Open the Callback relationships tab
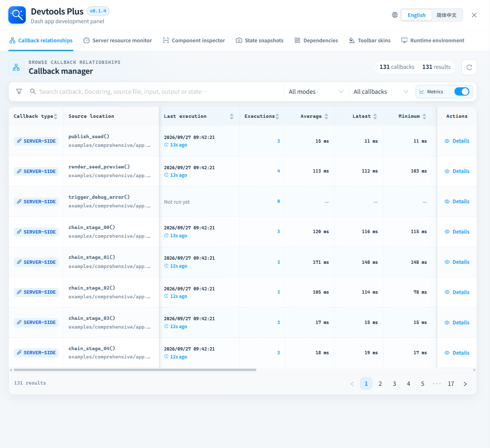 click(41, 41)
